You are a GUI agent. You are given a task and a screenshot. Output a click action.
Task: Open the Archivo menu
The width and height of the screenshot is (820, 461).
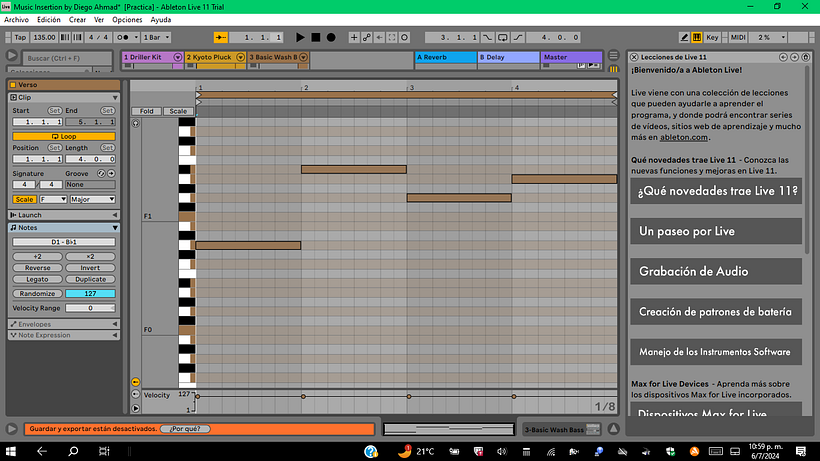tap(16, 19)
